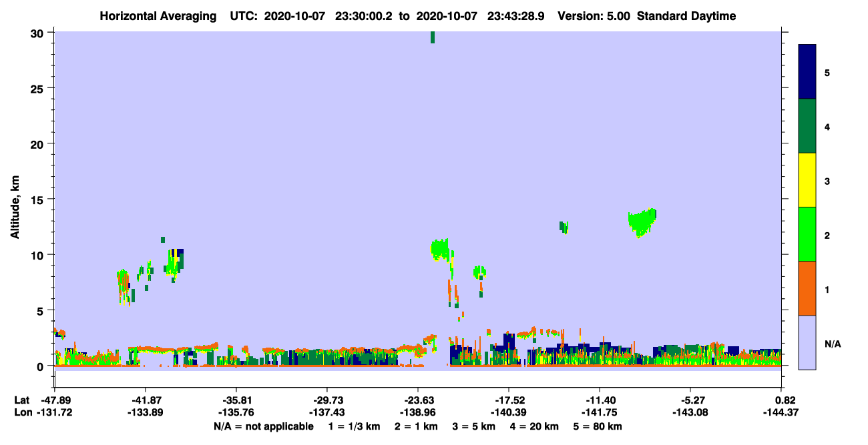This screenshot has width=868, height=445.
Task: Click latitude value '-41.87'
Action: (145, 400)
